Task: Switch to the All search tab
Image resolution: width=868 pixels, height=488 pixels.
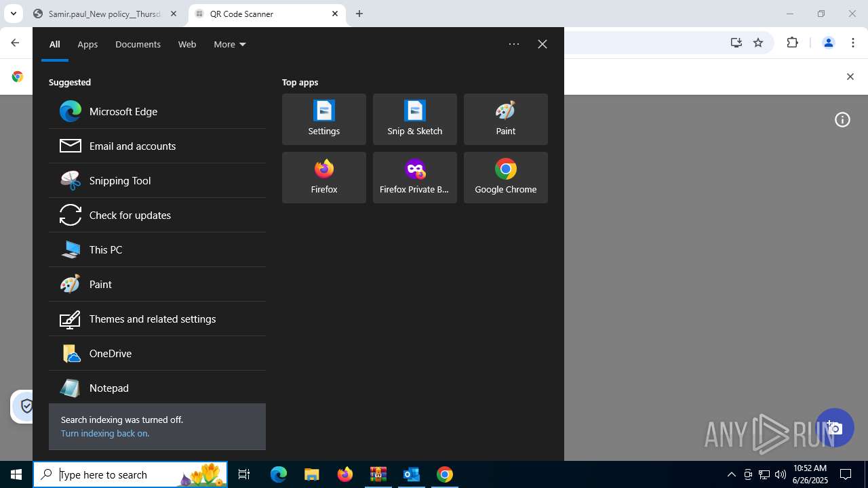Action: coord(55,44)
